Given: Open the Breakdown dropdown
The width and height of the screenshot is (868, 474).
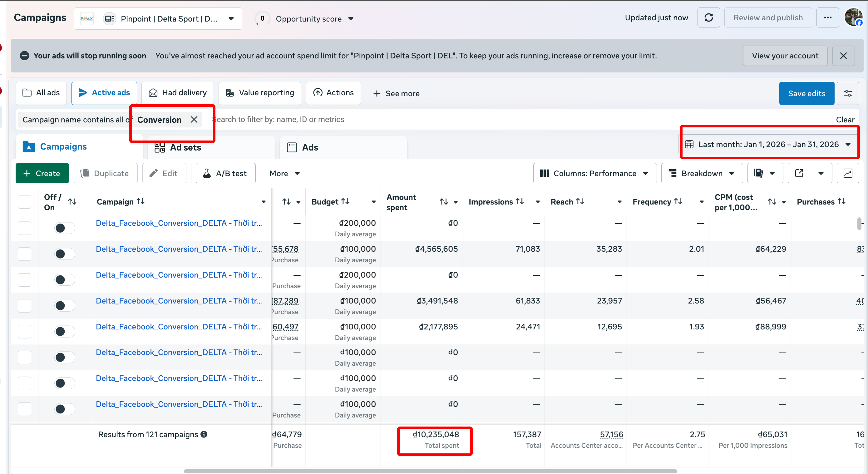Looking at the screenshot, I should (x=702, y=173).
